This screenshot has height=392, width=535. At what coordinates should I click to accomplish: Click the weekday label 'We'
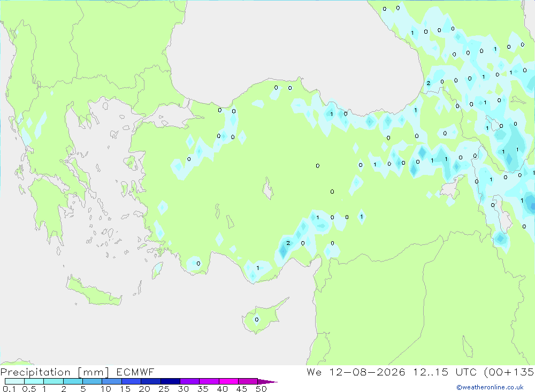point(314,372)
